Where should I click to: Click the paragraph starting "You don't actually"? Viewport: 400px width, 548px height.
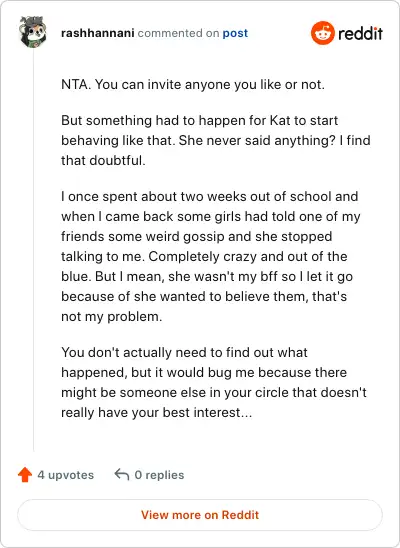214,382
